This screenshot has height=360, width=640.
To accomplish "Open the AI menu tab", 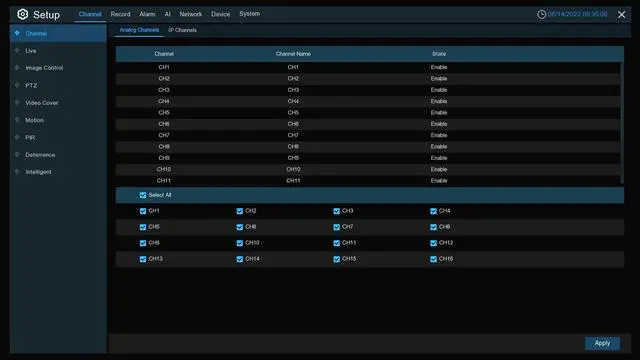I will coord(167,14).
